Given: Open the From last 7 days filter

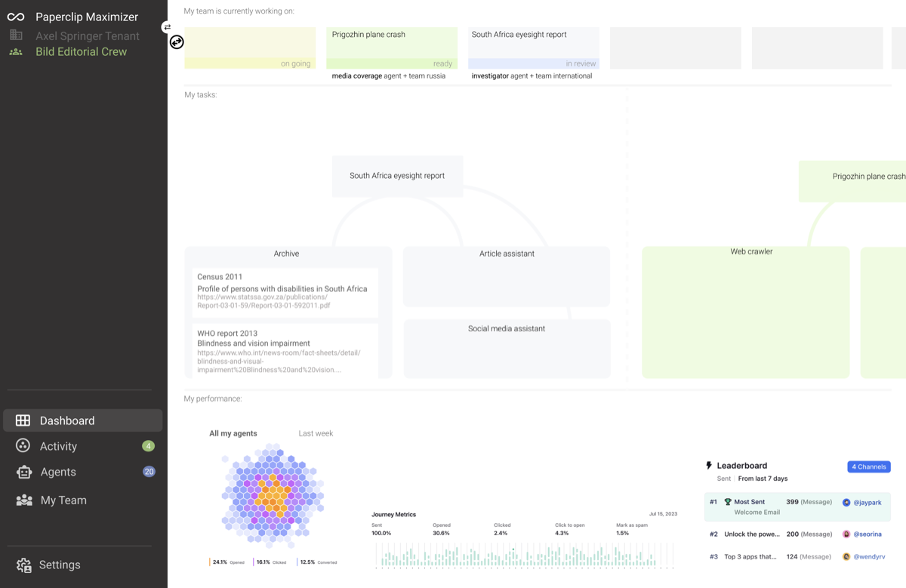Looking at the screenshot, I should (x=763, y=479).
